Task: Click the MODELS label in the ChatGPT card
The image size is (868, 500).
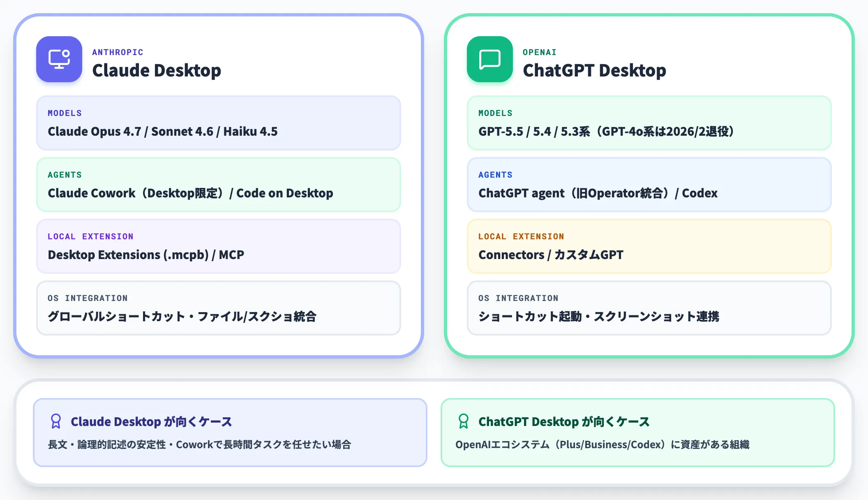Action: 495,113
